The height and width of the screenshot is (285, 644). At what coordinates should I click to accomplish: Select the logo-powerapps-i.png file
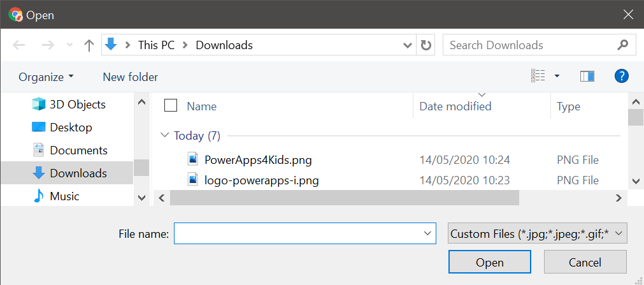[262, 180]
